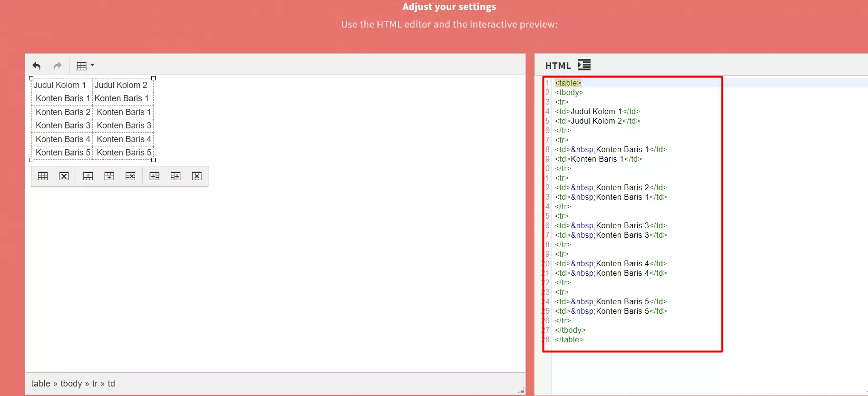The height and width of the screenshot is (396, 868).
Task: Click the Delete column icon
Action: pos(197,176)
